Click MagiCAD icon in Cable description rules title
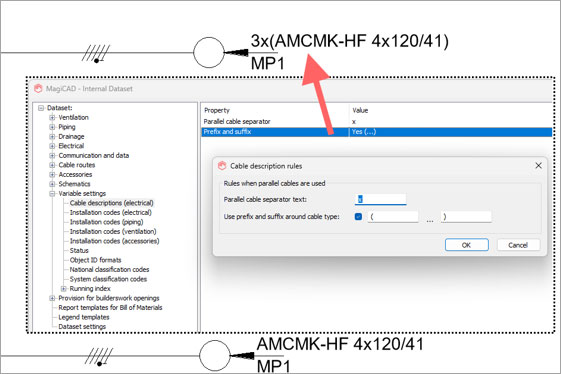561x374 pixels. tap(222, 166)
